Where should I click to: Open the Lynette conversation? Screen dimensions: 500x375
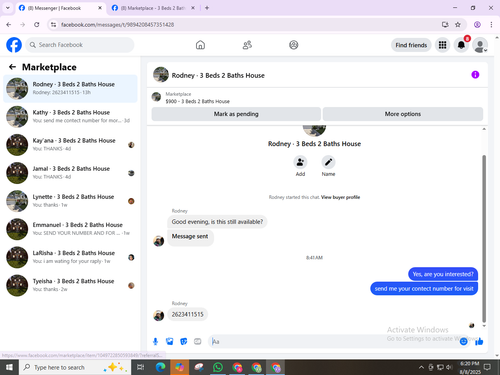point(70,201)
